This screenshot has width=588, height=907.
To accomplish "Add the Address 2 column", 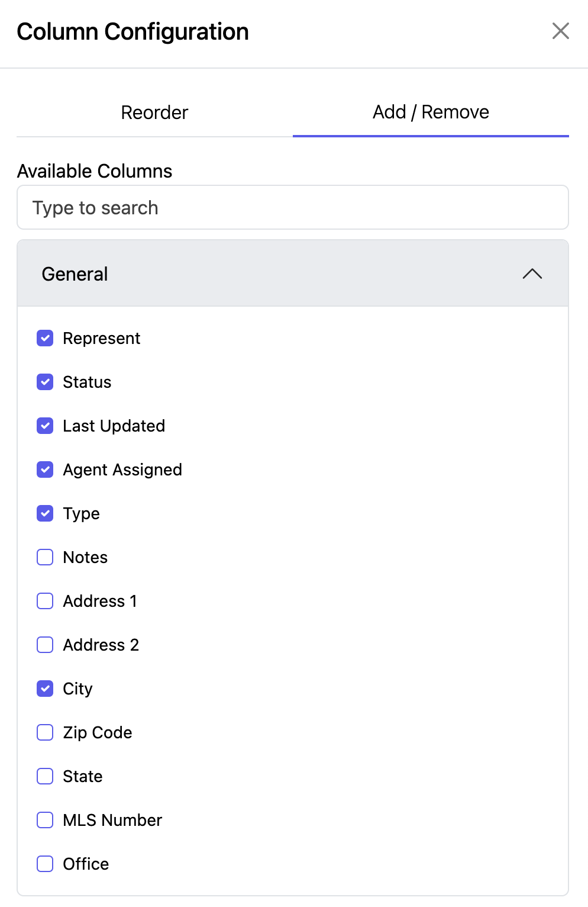I will [x=45, y=645].
